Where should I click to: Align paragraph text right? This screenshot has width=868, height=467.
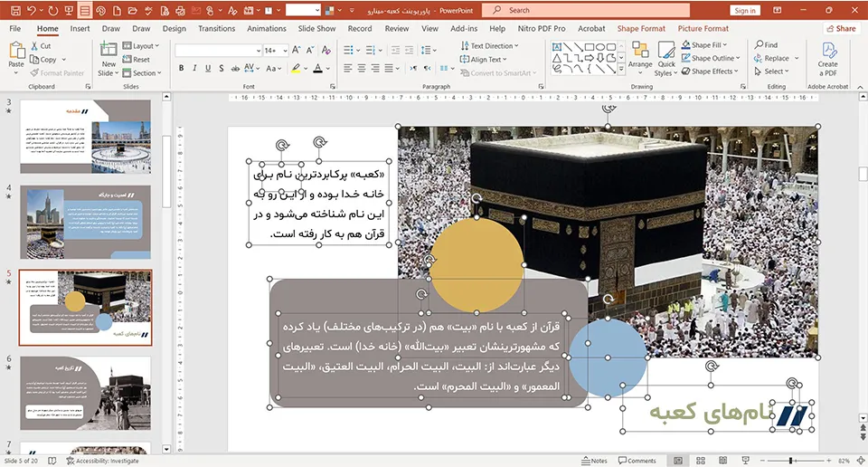tap(375, 68)
